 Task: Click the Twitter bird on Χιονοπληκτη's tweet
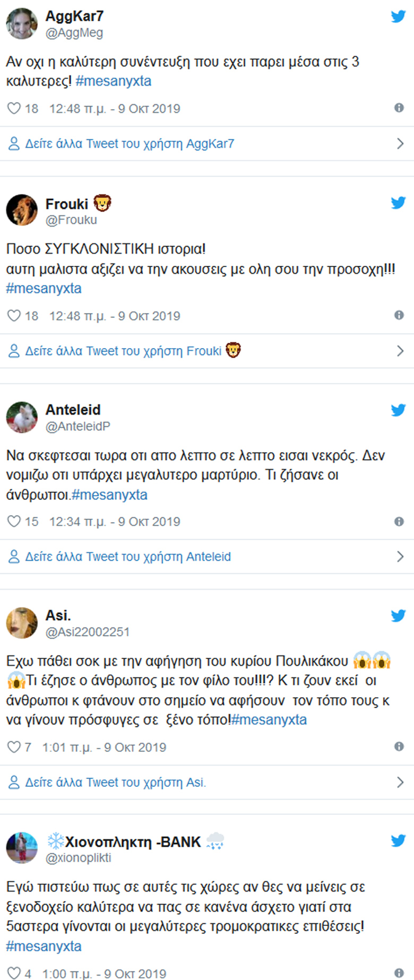click(x=398, y=840)
